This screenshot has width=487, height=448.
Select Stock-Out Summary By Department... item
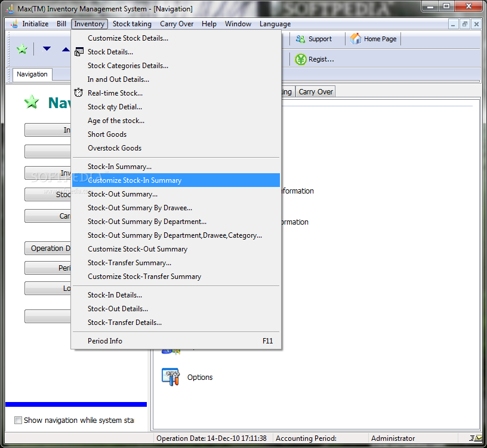(176, 222)
